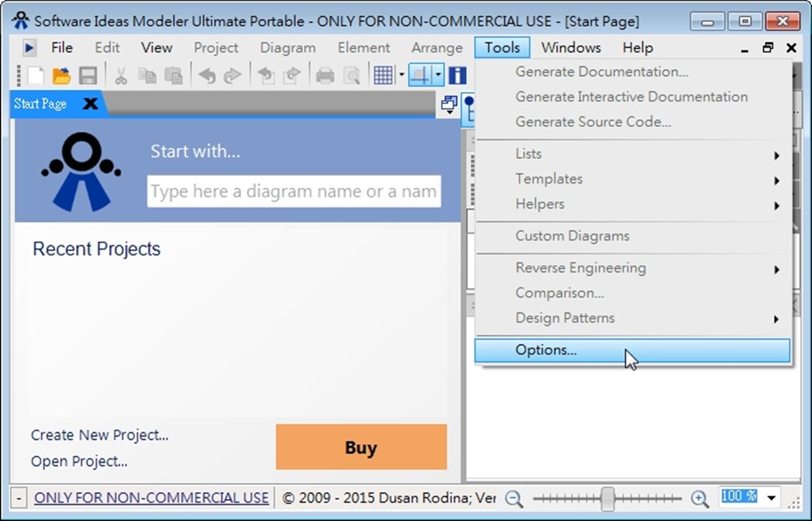
Task: Click the 100 % zoom value field
Action: pyautogui.click(x=739, y=496)
